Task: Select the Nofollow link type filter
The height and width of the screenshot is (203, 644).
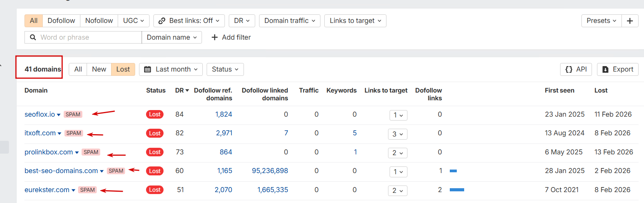Action: click(99, 21)
